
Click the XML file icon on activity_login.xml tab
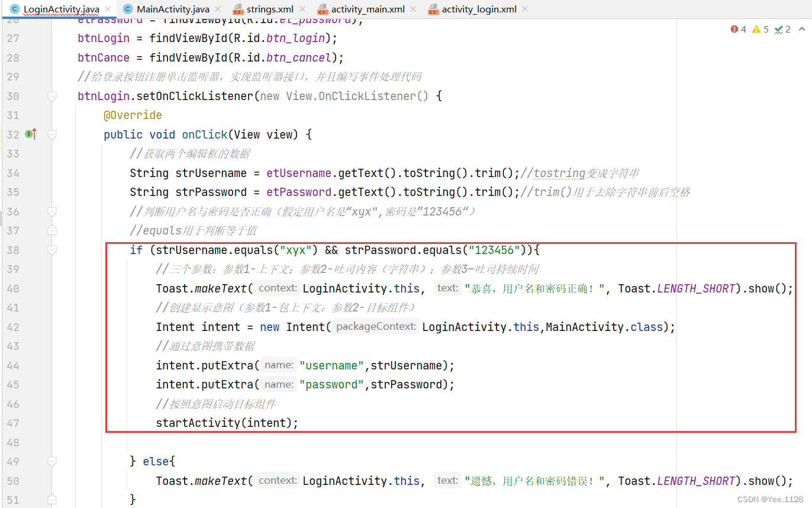point(433,9)
